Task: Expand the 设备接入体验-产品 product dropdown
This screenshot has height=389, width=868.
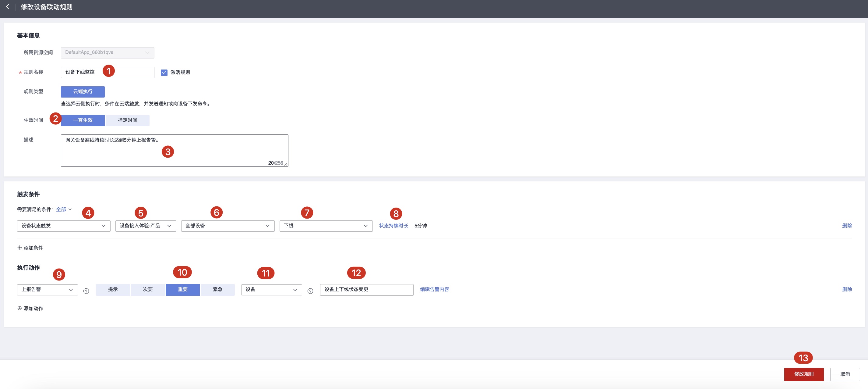Action: tap(146, 226)
